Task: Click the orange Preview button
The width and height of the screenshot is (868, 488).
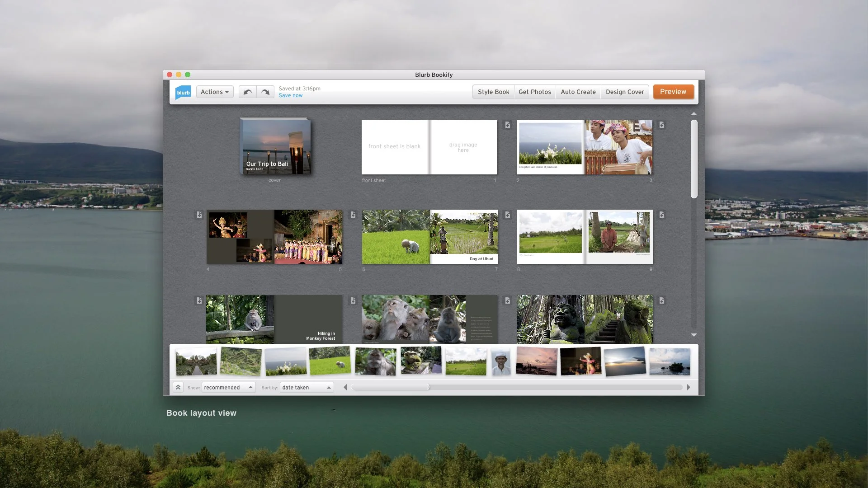Action: click(x=673, y=92)
